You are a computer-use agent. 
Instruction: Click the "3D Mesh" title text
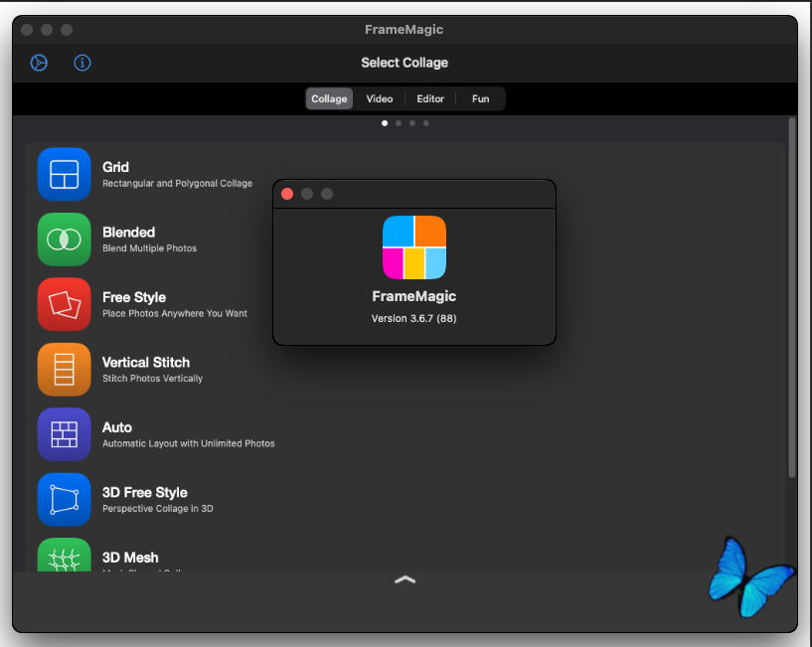tap(130, 558)
